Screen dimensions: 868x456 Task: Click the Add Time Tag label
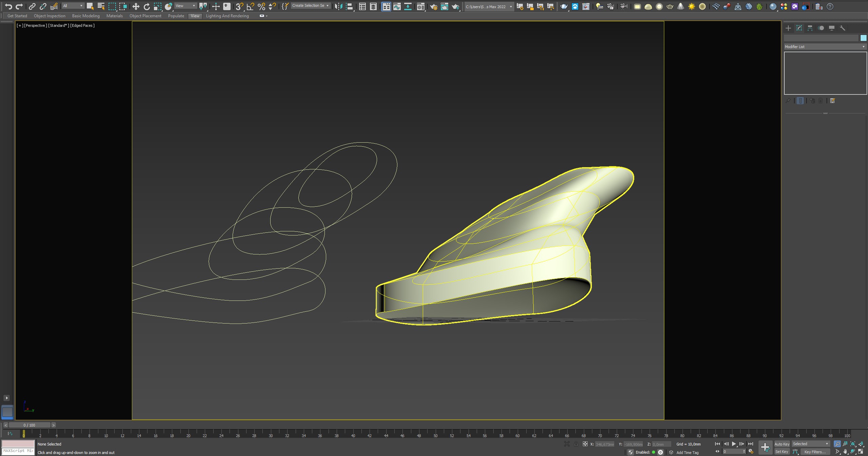pos(688,452)
